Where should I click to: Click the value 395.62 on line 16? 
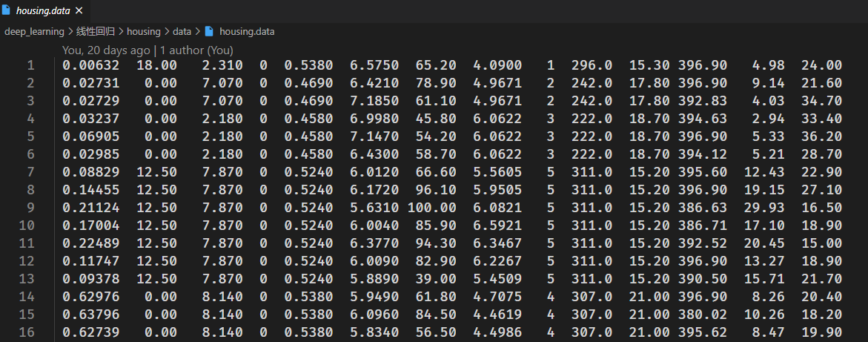coord(703,332)
